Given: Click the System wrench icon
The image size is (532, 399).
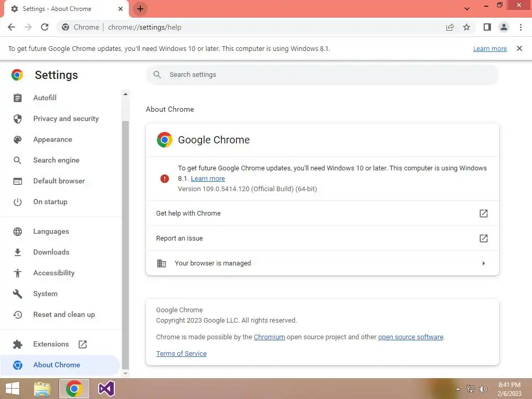Looking at the screenshot, I should pyautogui.click(x=18, y=294).
